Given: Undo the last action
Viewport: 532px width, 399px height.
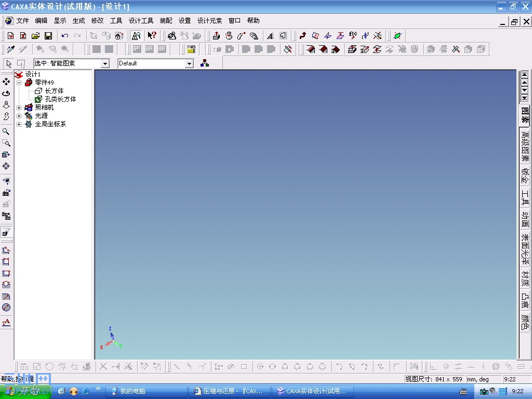Looking at the screenshot, I should tap(65, 36).
